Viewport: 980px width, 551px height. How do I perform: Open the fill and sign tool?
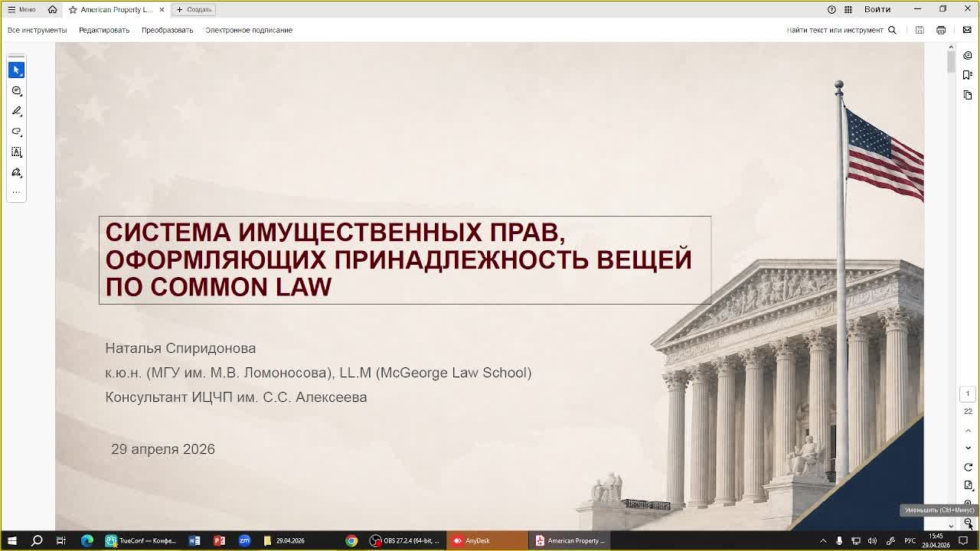click(x=16, y=173)
